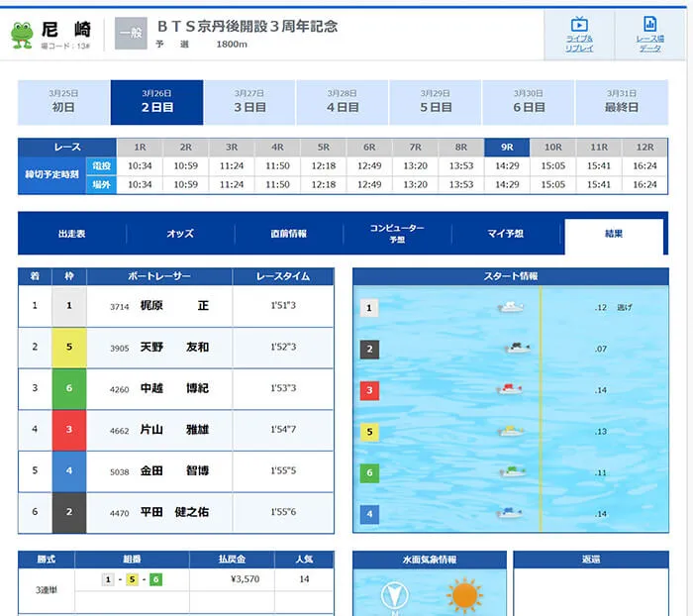Open the マイ予想 tab
This screenshot has height=616, width=693.
(506, 235)
